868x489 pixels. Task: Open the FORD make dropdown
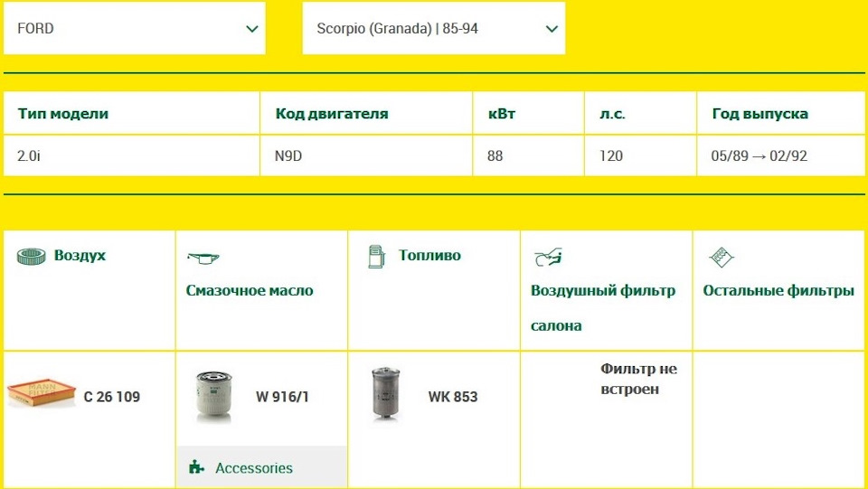pyautogui.click(x=135, y=28)
